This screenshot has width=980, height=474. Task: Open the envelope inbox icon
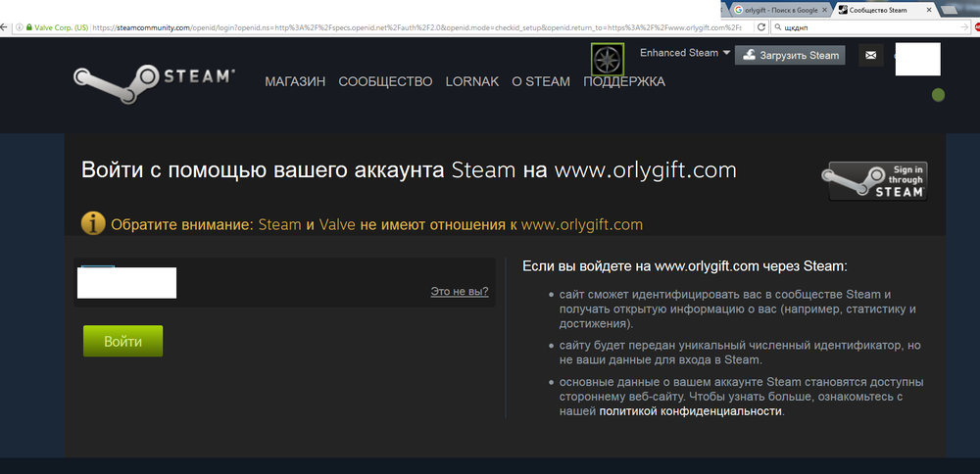pos(870,56)
